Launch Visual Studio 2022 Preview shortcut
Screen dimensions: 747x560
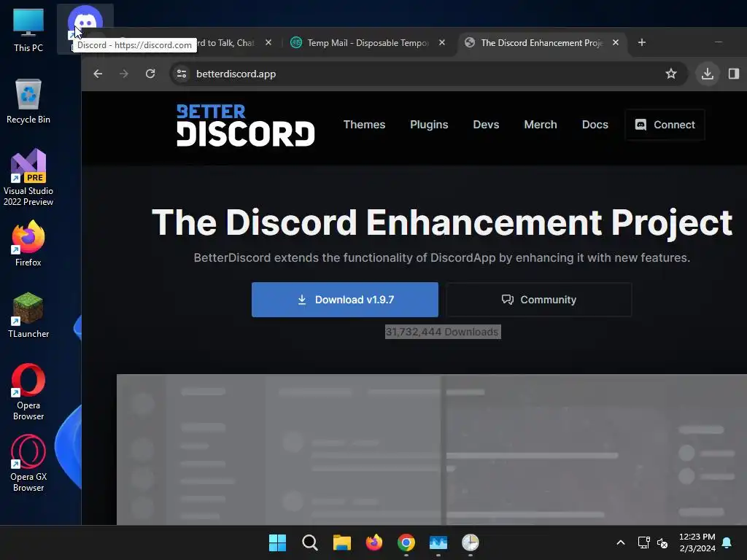click(x=28, y=177)
